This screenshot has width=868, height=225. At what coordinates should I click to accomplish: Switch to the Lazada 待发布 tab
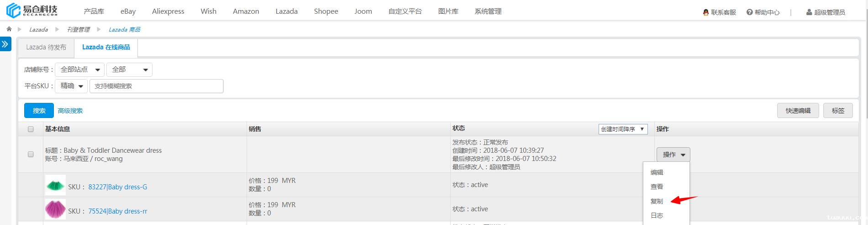point(46,47)
